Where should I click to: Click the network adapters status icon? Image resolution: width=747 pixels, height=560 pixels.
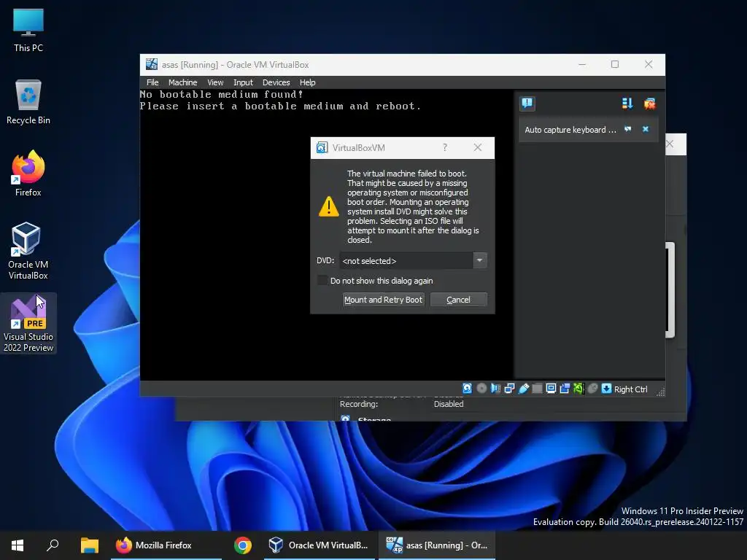click(509, 389)
